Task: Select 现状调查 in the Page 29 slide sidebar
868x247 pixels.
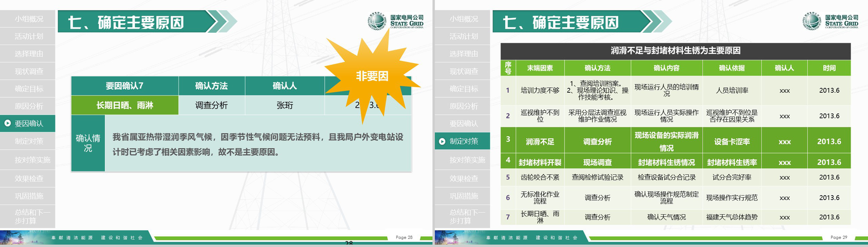Action: (x=462, y=71)
